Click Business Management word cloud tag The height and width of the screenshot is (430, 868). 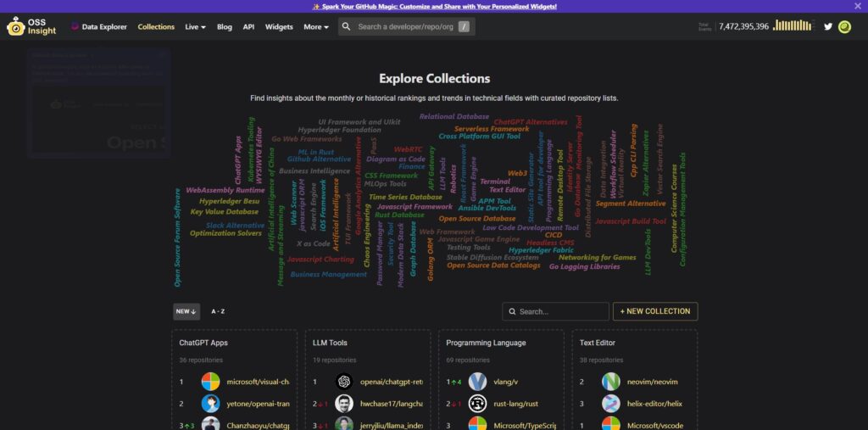(328, 274)
